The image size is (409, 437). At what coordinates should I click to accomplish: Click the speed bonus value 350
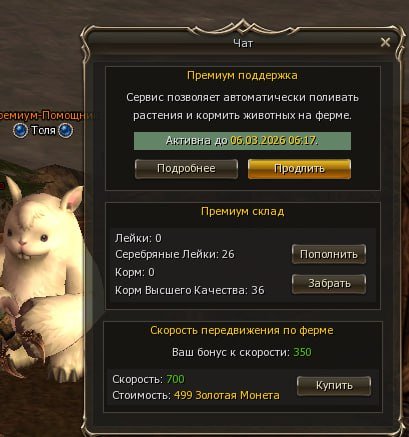click(x=302, y=352)
